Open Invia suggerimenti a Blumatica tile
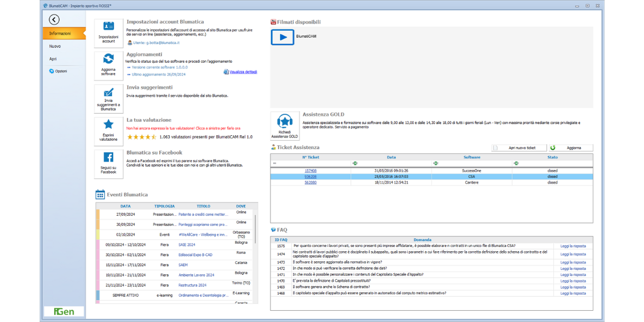The image size is (644, 322). (x=108, y=98)
